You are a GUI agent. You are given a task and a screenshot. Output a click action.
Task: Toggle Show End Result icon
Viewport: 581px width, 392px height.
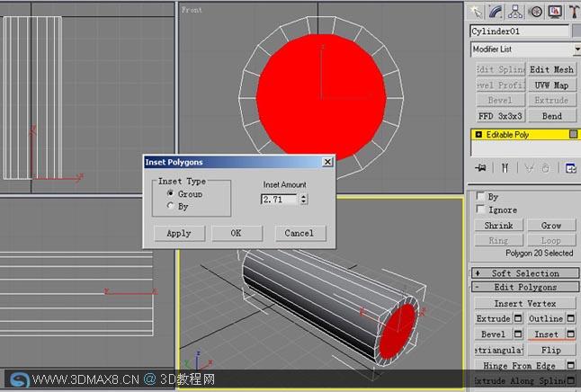(x=505, y=168)
